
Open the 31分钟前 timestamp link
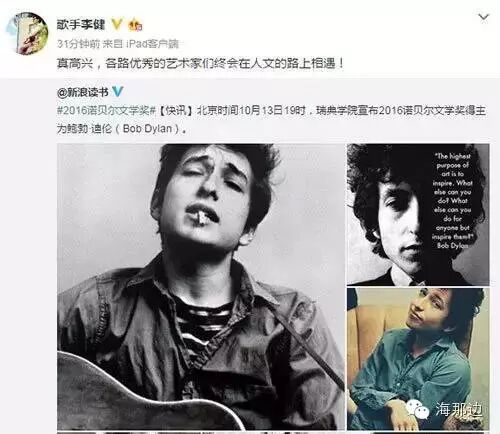(x=78, y=44)
